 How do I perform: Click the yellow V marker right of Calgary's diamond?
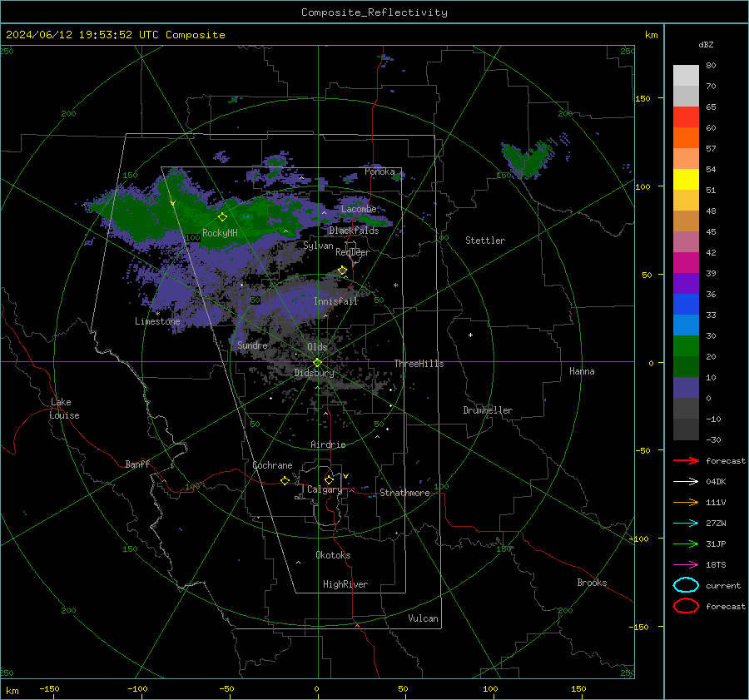click(346, 476)
